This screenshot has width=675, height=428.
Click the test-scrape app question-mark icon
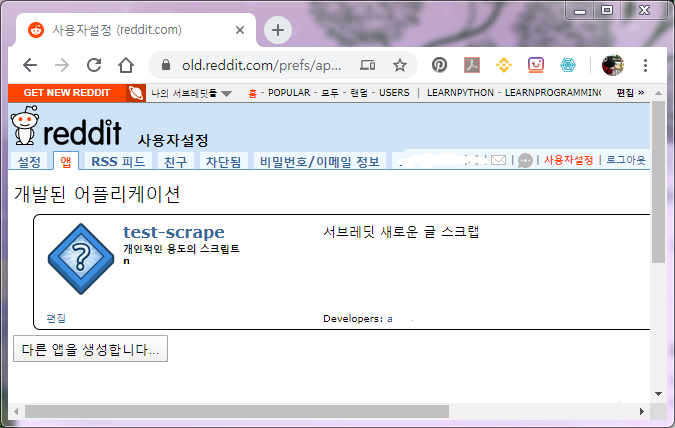point(81,259)
